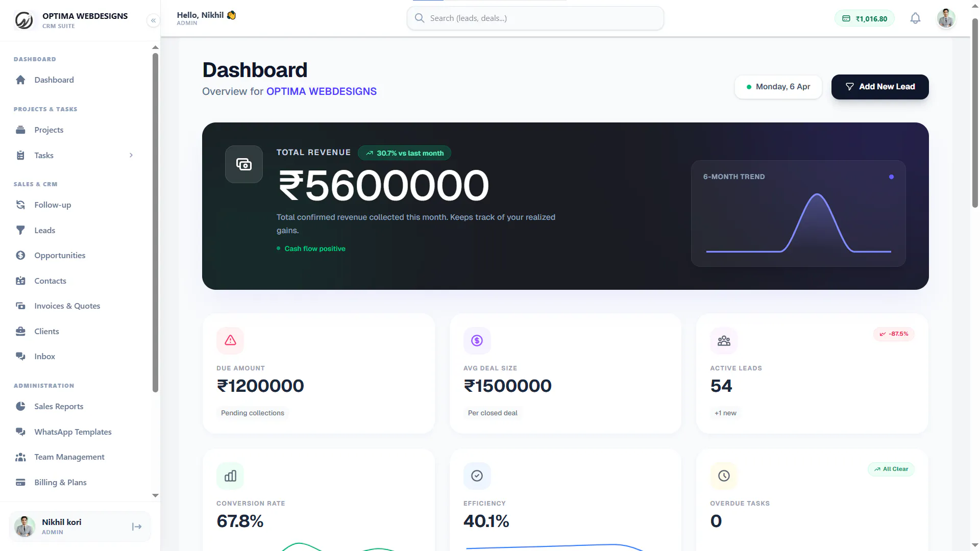
Task: Click the search magnifier icon
Action: click(x=420, y=18)
